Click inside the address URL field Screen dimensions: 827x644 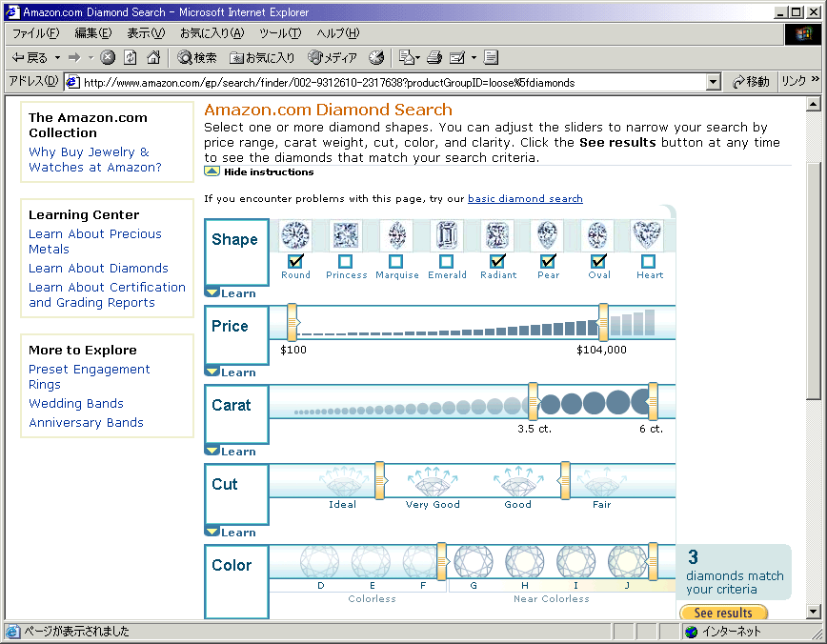[x=393, y=82]
